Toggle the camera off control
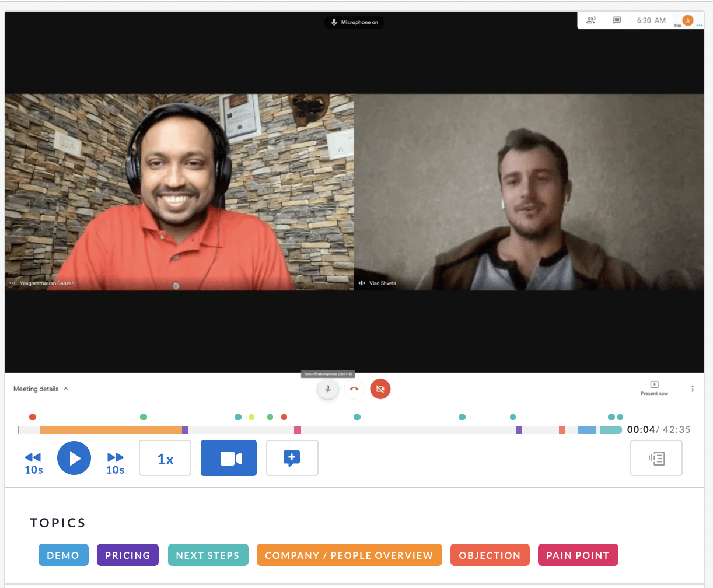 tap(380, 388)
